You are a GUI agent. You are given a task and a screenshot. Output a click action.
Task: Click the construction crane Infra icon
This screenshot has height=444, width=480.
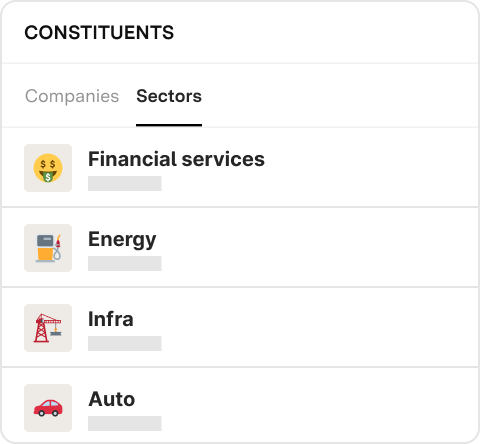[48, 328]
